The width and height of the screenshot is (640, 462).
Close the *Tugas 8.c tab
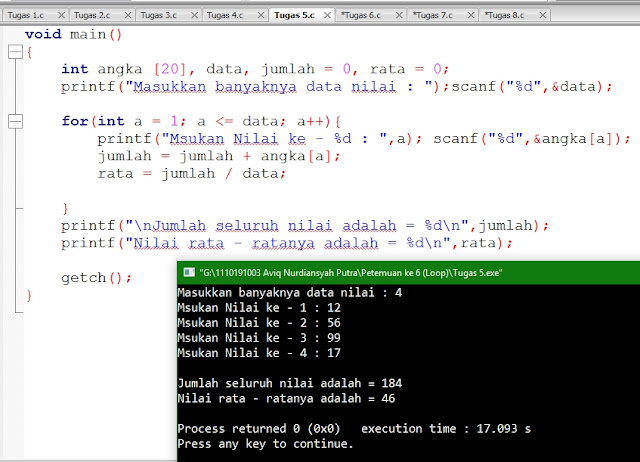[x=543, y=16]
